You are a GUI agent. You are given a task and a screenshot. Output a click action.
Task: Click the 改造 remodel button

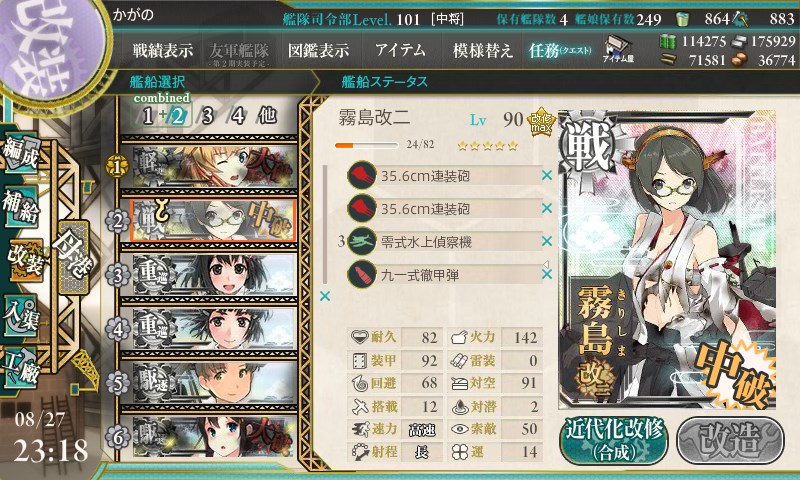[730, 439]
